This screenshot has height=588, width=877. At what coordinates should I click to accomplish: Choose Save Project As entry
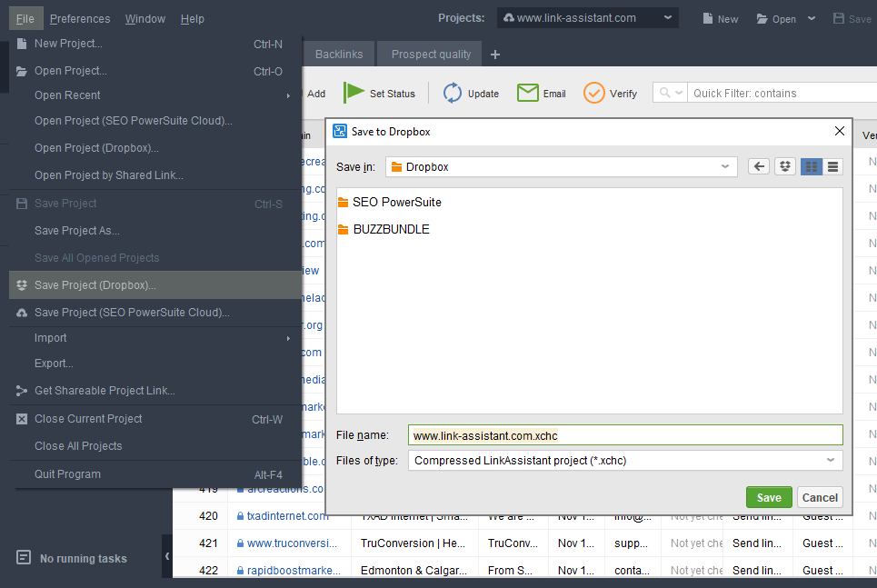pos(155,231)
